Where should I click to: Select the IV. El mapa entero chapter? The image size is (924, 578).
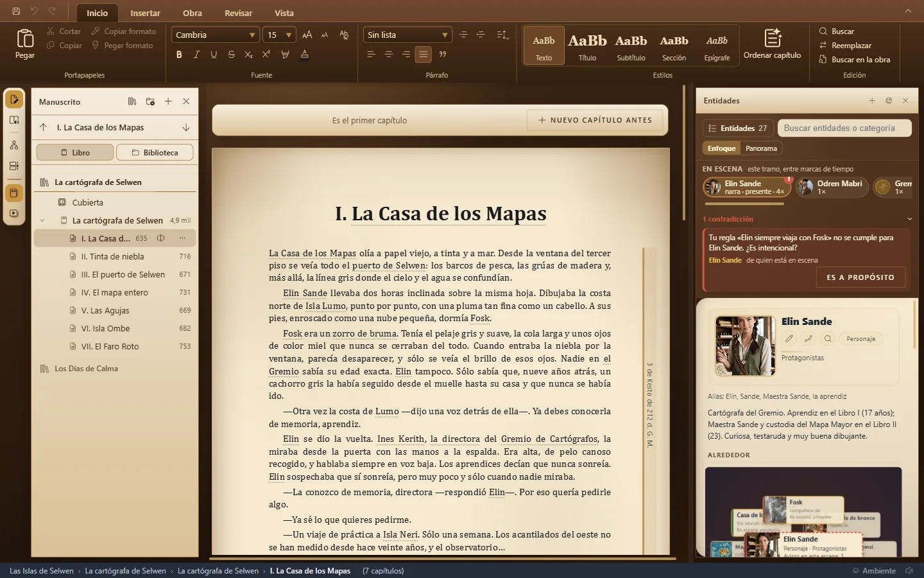(115, 292)
